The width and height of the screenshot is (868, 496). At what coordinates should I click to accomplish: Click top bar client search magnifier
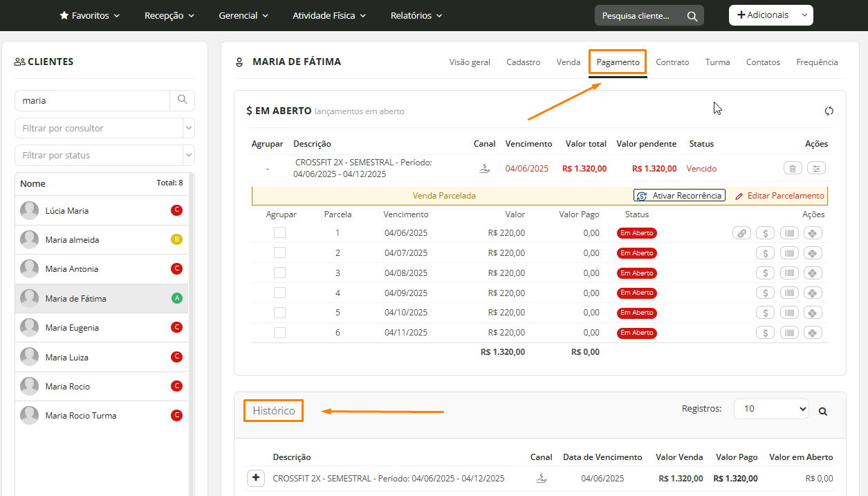(x=692, y=16)
